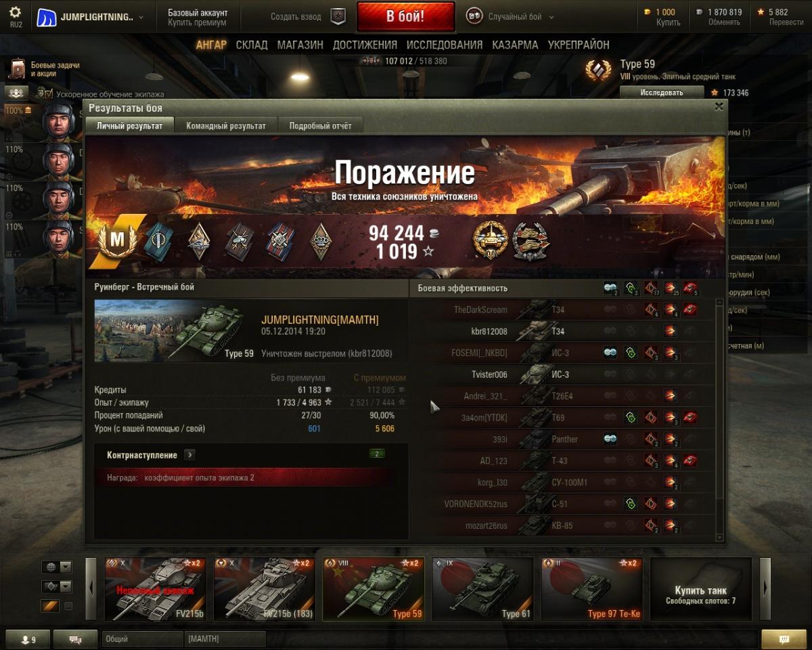
Task: Expand the Контрнаступление mission arrow
Action: point(189,455)
